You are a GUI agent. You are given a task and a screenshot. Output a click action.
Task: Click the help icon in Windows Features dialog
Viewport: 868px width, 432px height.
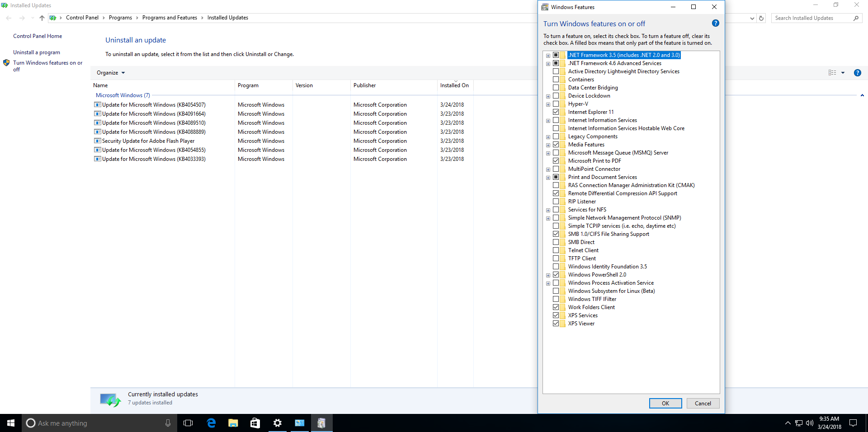coord(715,23)
